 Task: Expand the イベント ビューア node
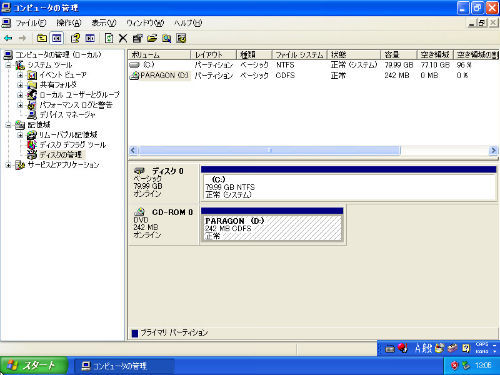(x=20, y=75)
